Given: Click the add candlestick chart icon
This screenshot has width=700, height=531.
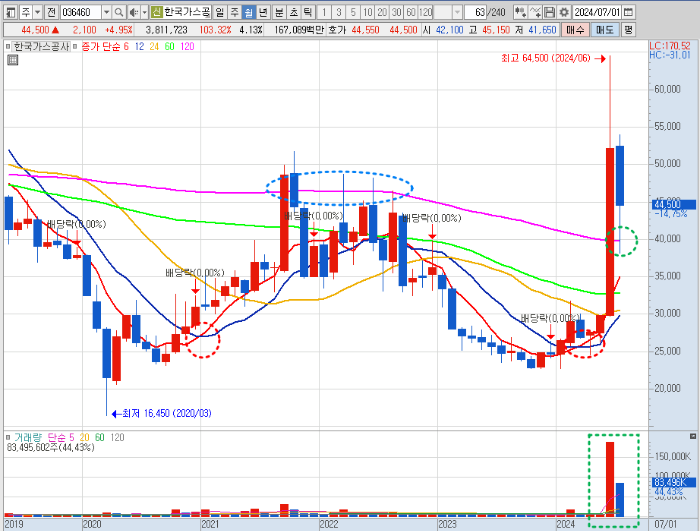Looking at the screenshot, I should [520, 12].
